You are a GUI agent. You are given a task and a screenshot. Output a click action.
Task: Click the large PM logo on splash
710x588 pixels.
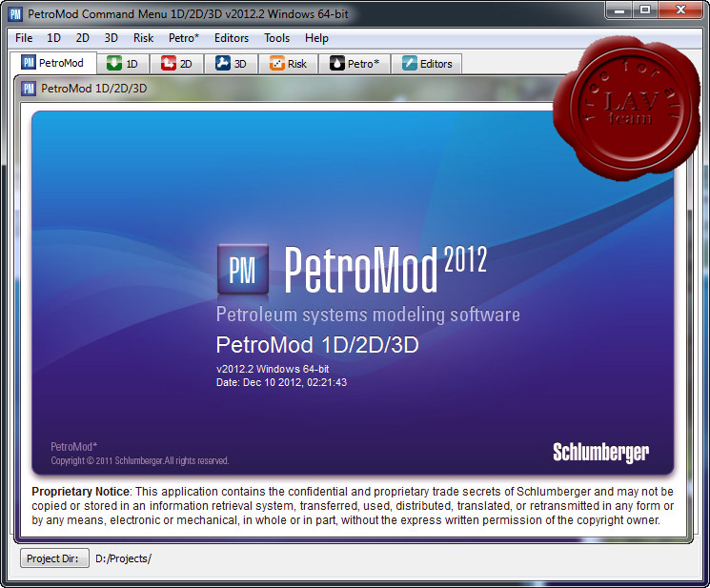(243, 270)
